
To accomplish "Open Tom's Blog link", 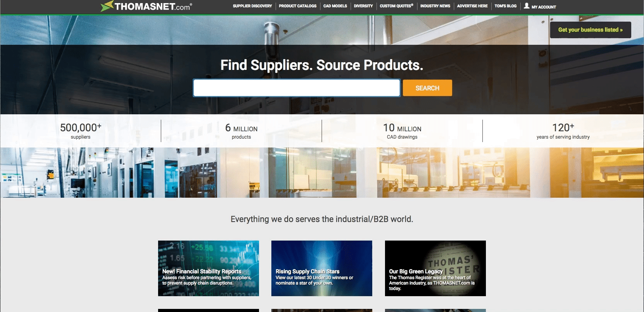I will (x=506, y=6).
